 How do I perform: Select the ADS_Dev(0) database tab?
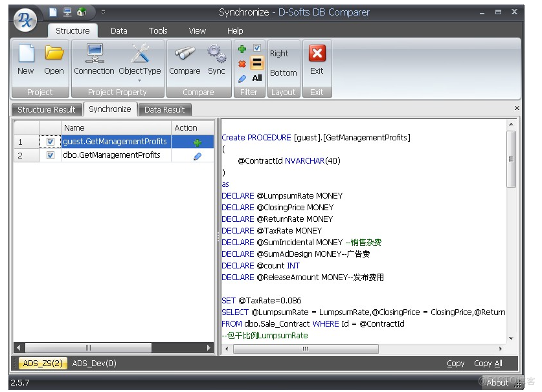(x=94, y=363)
